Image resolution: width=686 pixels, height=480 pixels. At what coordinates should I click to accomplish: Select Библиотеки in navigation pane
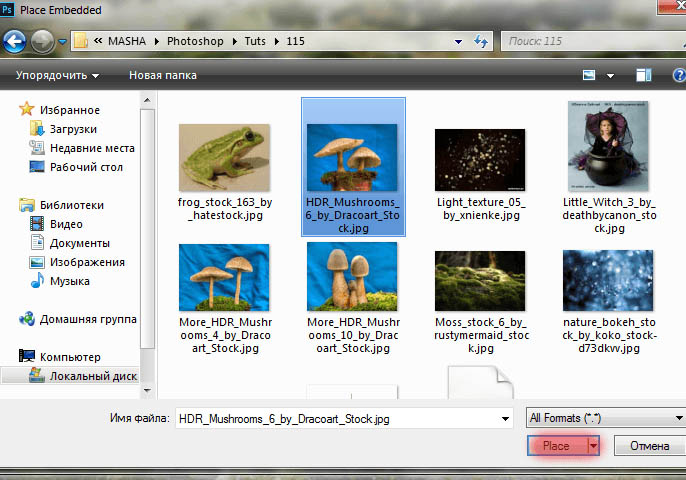click(72, 205)
